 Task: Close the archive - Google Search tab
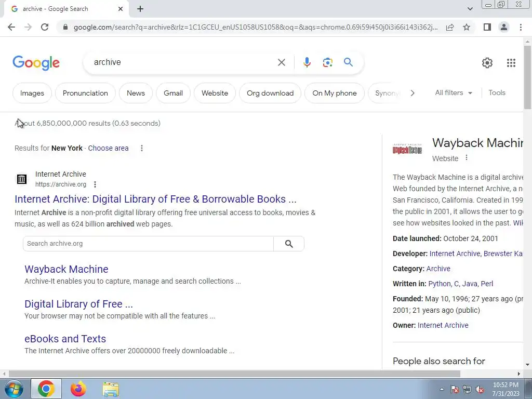click(121, 9)
